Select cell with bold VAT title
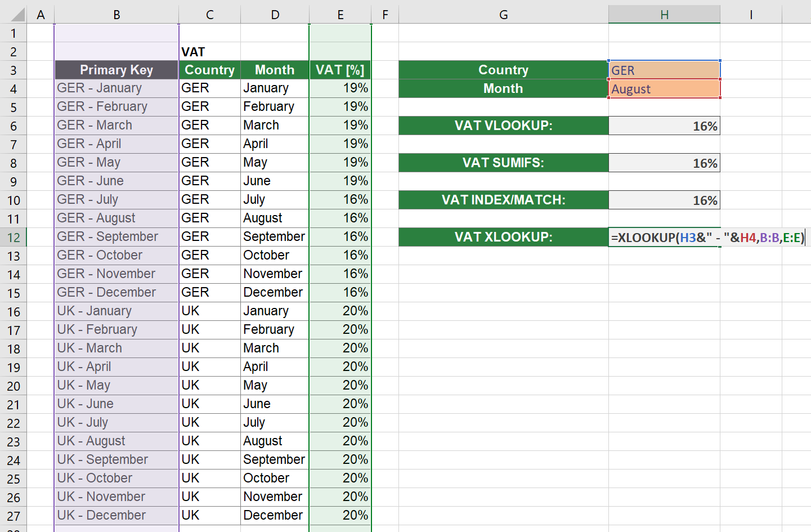Image resolution: width=811 pixels, height=532 pixels. coord(209,52)
